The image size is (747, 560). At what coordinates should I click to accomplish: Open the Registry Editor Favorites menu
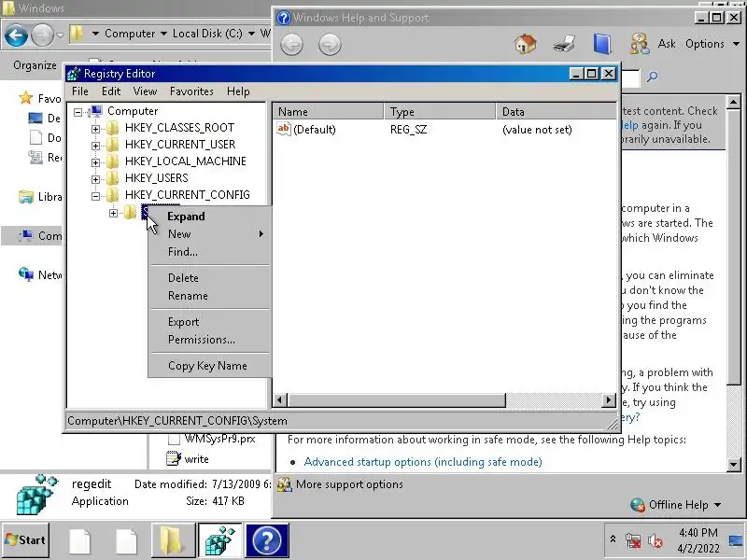tap(191, 91)
